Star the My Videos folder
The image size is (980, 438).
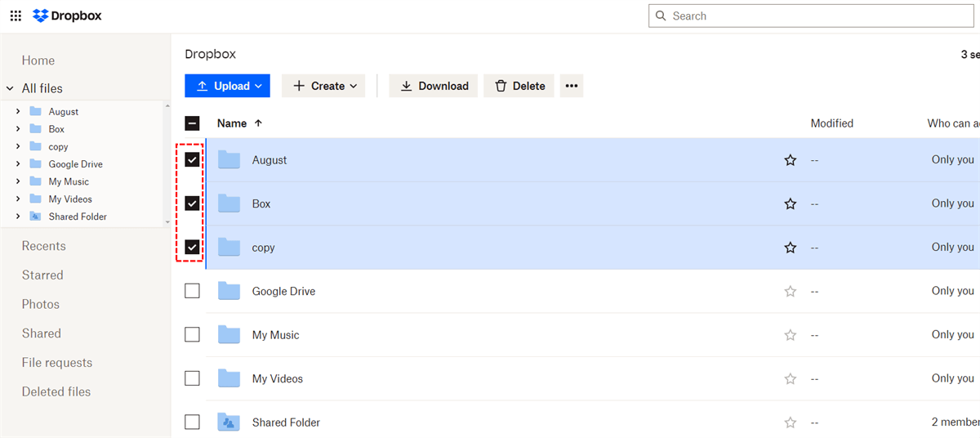790,379
